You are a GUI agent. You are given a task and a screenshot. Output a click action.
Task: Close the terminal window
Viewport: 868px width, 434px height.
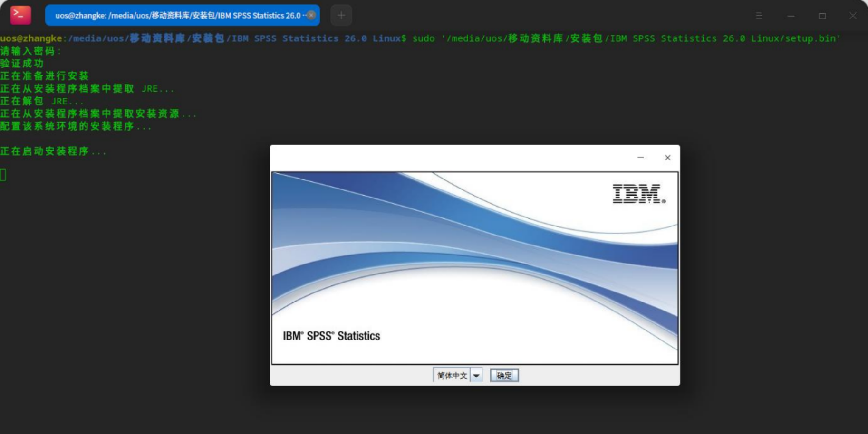pyautogui.click(x=853, y=16)
